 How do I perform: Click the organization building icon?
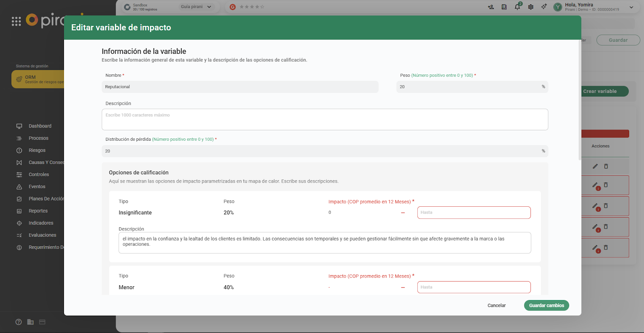click(31, 322)
